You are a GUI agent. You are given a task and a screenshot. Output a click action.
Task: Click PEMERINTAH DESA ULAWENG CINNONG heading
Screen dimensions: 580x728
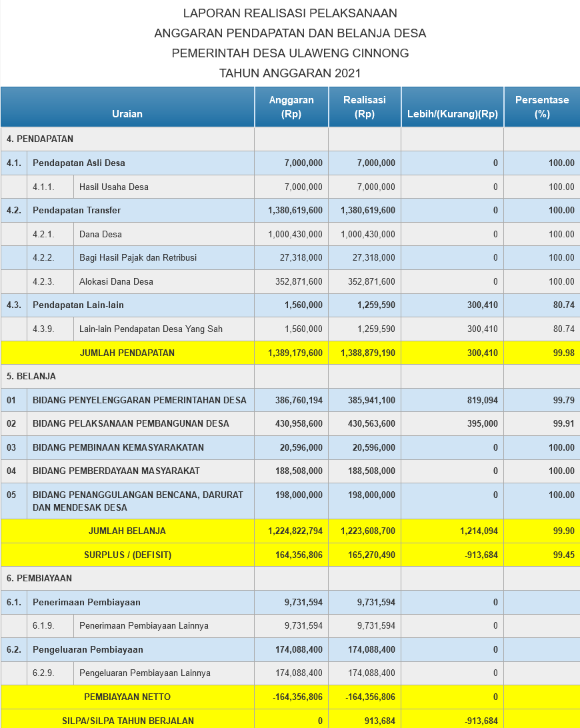(290, 53)
